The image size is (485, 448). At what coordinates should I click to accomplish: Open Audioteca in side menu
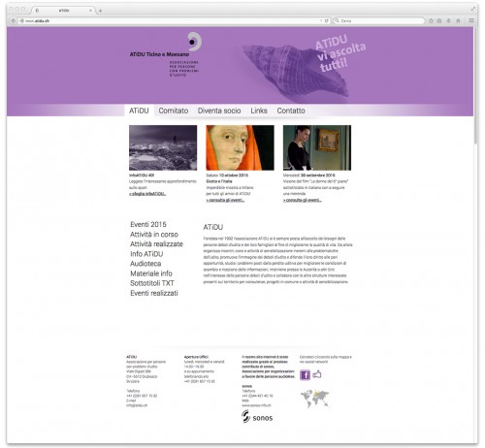point(145,264)
